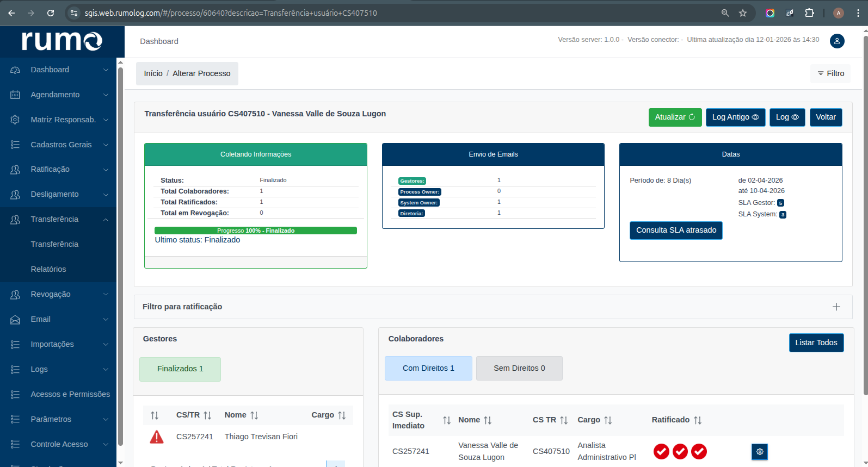Sort Colaboradores by CS Sup. Imediato

click(x=447, y=420)
